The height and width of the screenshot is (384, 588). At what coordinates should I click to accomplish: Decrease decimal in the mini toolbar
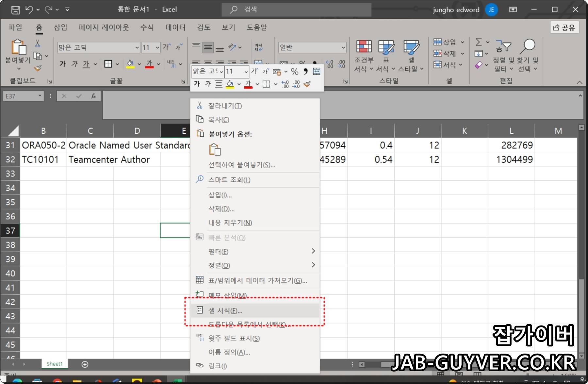click(x=296, y=84)
